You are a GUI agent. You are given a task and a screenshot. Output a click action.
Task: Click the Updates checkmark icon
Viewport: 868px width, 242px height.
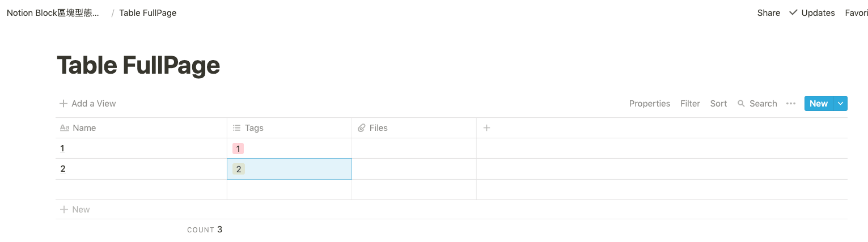click(x=794, y=12)
